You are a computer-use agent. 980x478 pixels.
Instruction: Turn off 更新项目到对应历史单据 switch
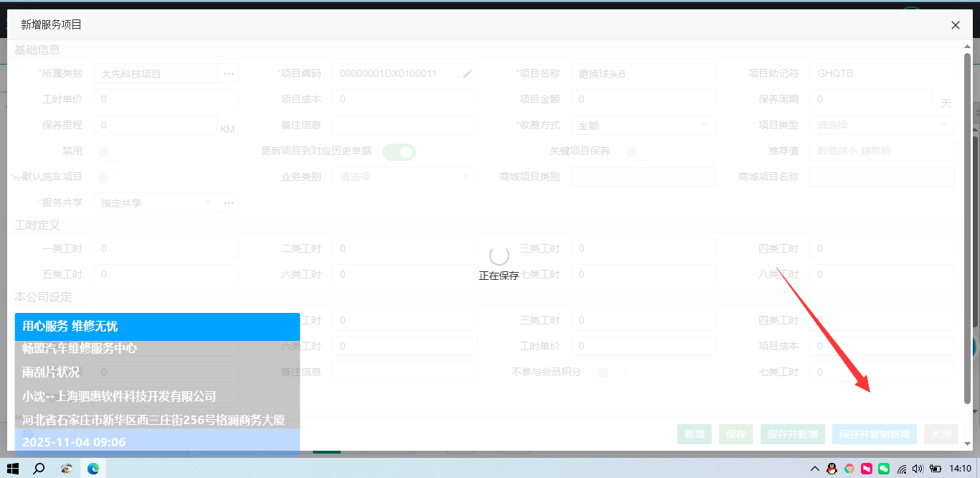point(399,151)
